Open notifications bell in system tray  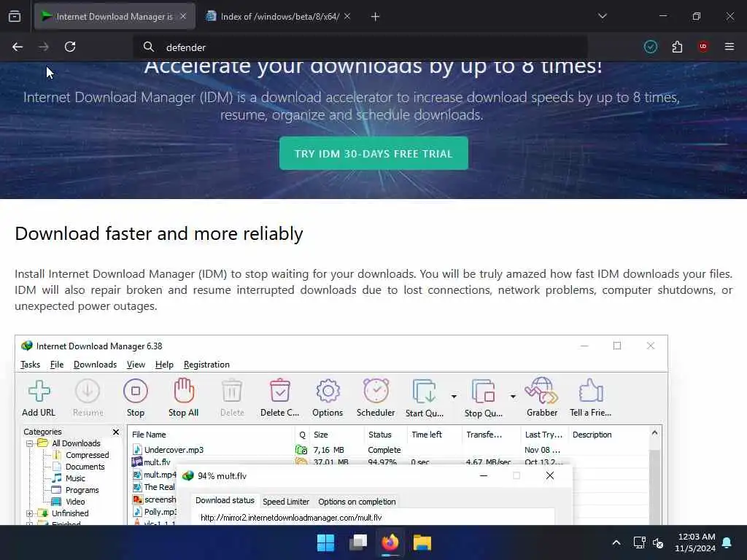727,542
